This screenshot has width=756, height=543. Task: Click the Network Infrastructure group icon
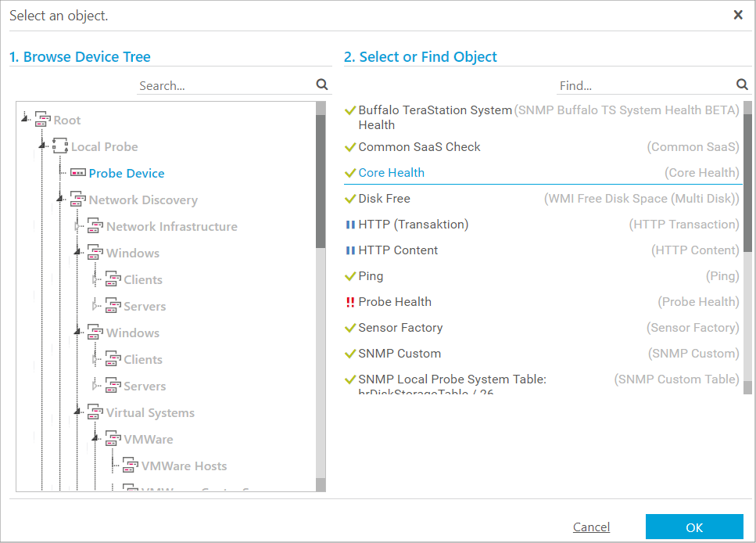95,226
